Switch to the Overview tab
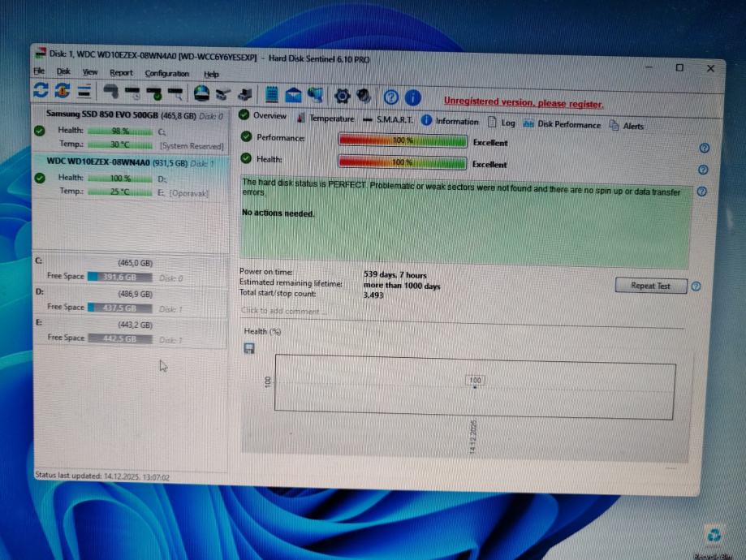This screenshot has width=746, height=560. 263,115
